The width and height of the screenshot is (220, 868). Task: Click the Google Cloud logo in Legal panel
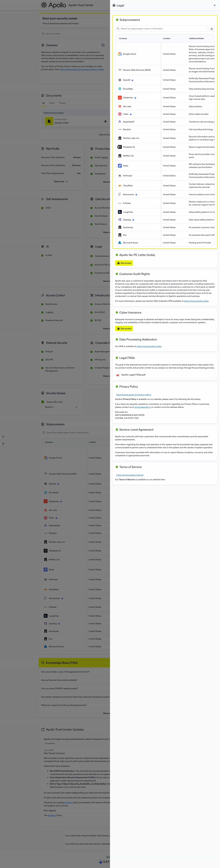[x=120, y=54]
